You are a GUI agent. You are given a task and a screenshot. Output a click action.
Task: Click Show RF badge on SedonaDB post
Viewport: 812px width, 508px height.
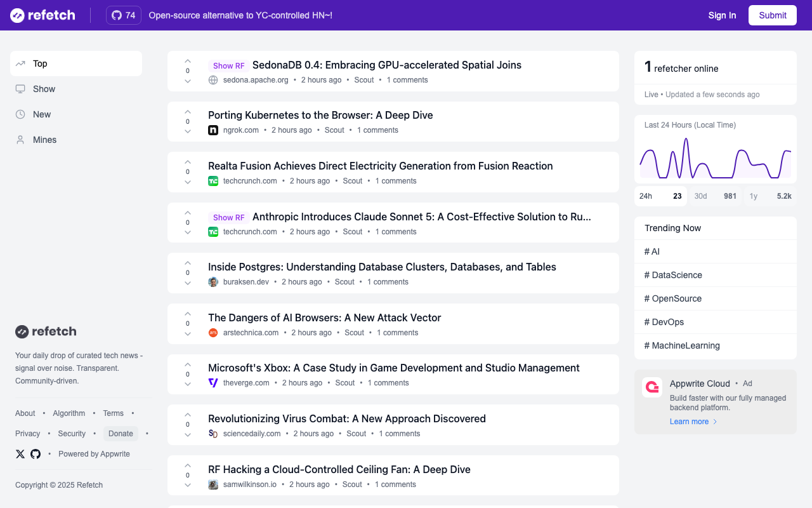[x=228, y=65]
